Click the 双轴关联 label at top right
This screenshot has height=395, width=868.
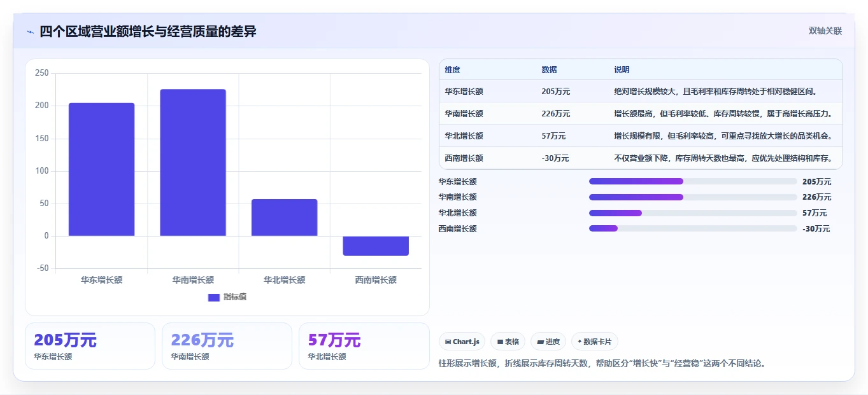click(825, 31)
